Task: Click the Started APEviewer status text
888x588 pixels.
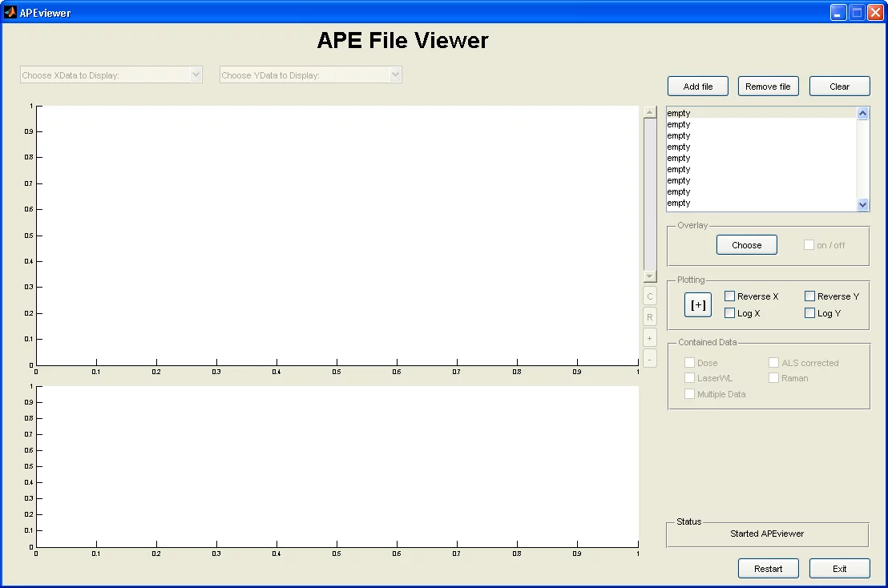Action: click(x=767, y=534)
